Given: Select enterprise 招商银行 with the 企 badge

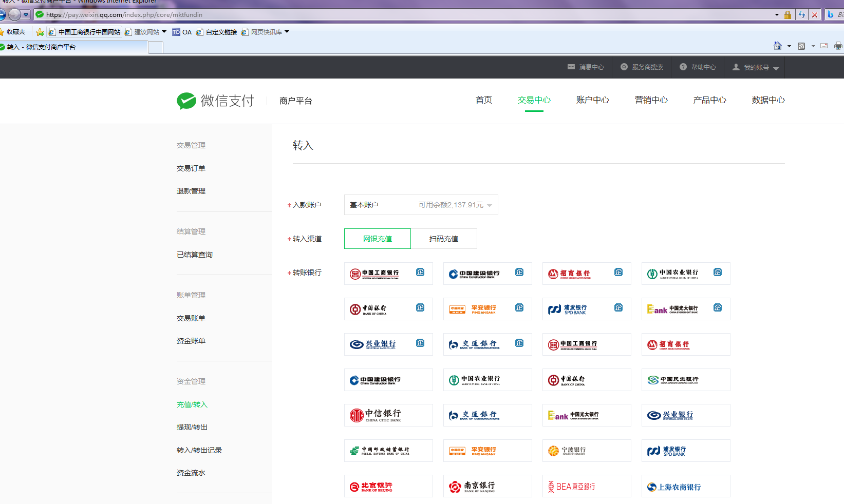Looking at the screenshot, I should click(587, 274).
